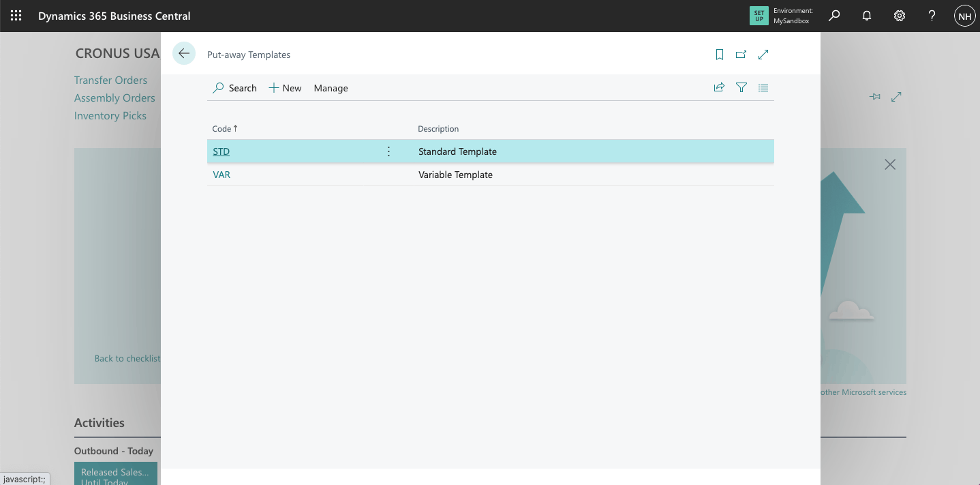This screenshot has height=485, width=980.
Task: Open row options for STD row
Action: click(389, 151)
